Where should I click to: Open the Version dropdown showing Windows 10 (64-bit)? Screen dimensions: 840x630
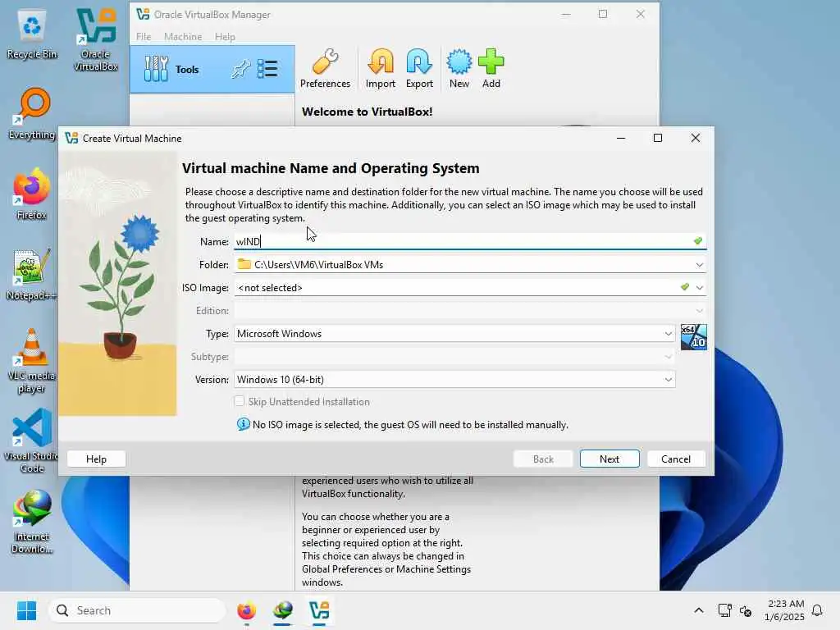(454, 379)
